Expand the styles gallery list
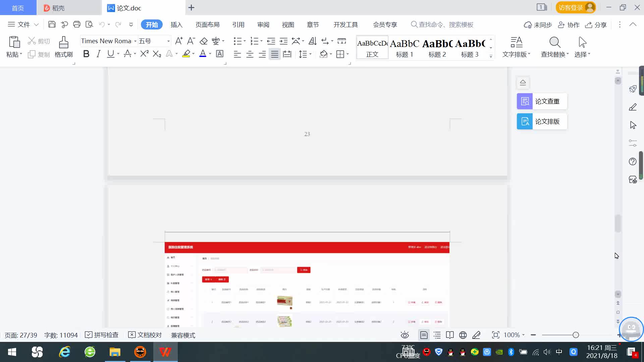644x362 pixels. tap(491, 56)
